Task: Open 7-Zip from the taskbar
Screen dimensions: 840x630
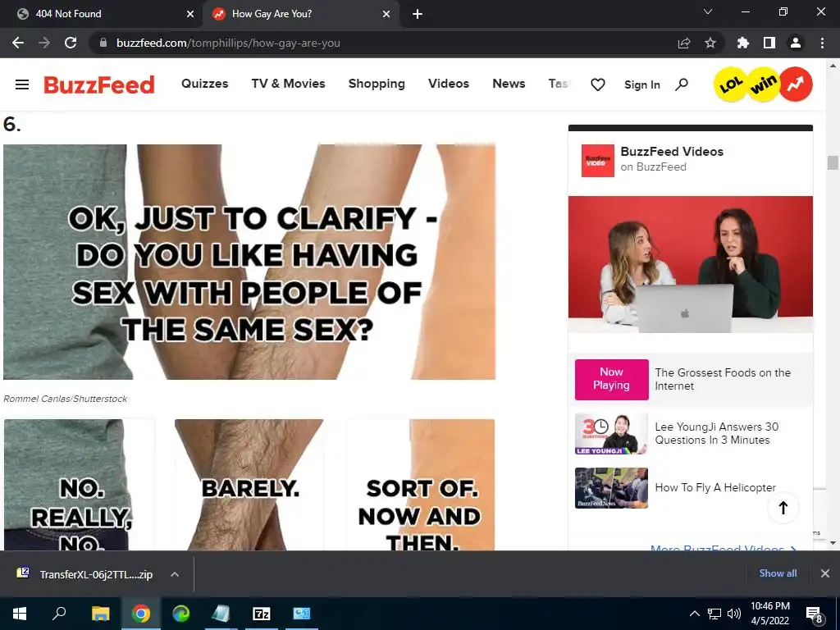Action: click(262, 614)
